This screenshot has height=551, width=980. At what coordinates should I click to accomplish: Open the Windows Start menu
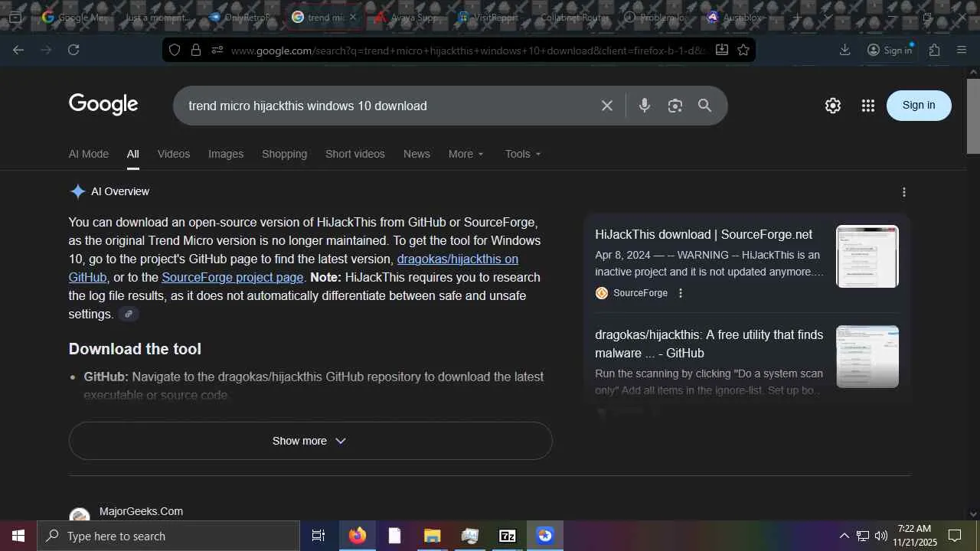(18, 536)
